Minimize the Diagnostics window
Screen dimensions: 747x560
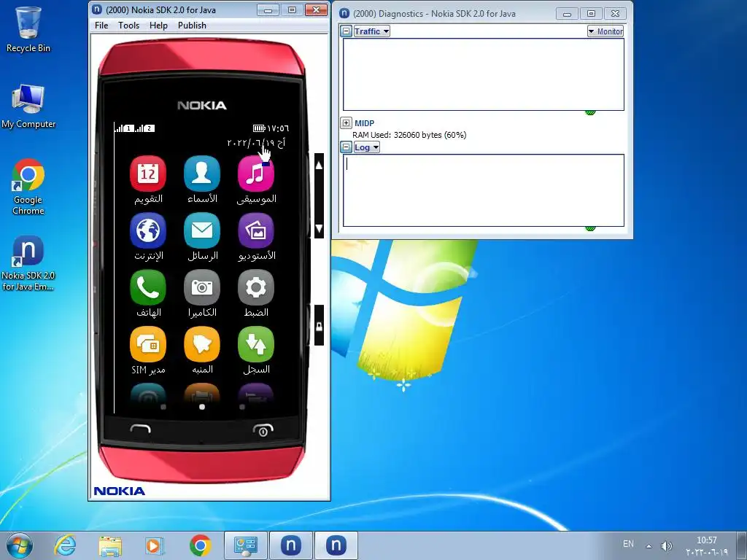[567, 14]
